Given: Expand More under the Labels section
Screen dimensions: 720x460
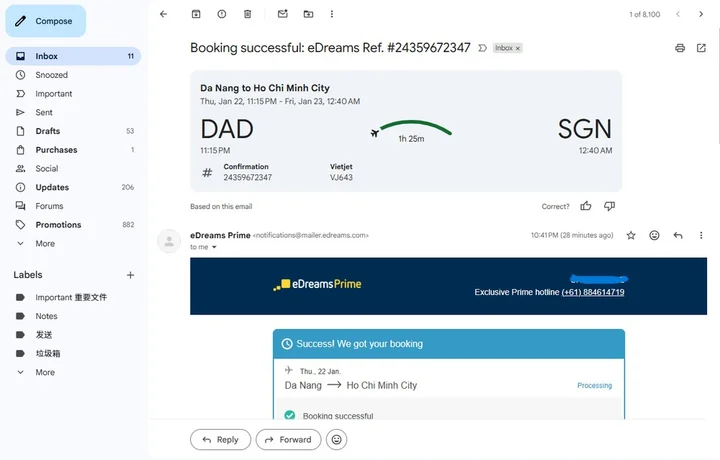Looking at the screenshot, I should click(45, 372).
